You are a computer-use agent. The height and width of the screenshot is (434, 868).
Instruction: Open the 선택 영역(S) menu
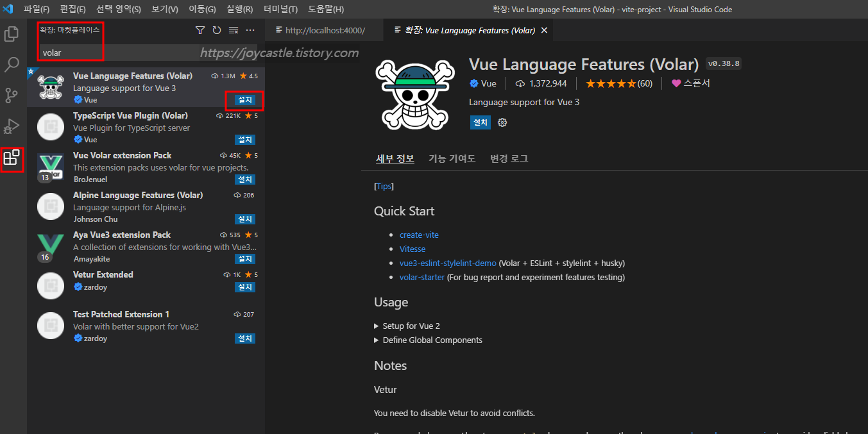point(119,9)
